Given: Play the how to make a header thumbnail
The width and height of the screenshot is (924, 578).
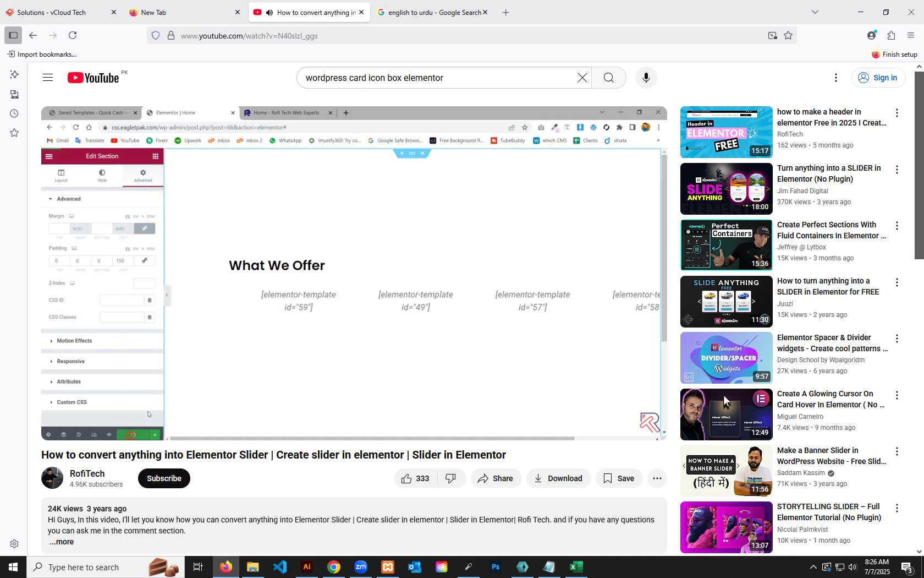Looking at the screenshot, I should coord(726,132).
